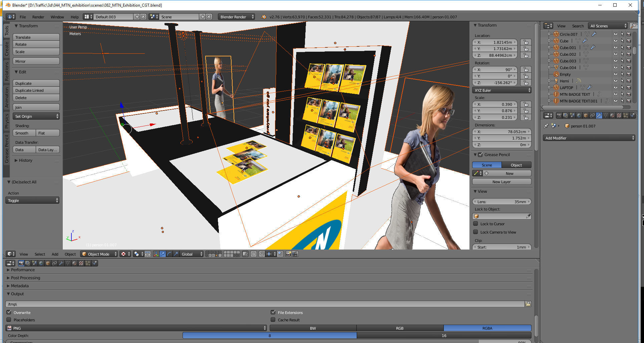Select the rotate manipulator arc icon
The width and height of the screenshot is (644, 343).
pyautogui.click(x=169, y=254)
